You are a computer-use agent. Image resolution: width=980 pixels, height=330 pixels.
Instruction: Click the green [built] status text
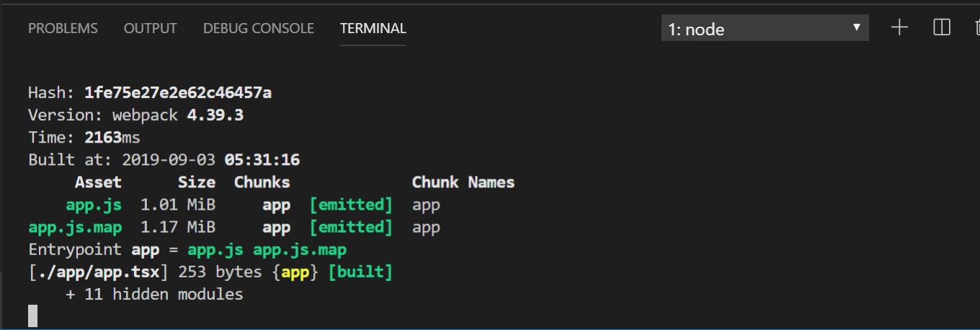pyautogui.click(x=360, y=272)
